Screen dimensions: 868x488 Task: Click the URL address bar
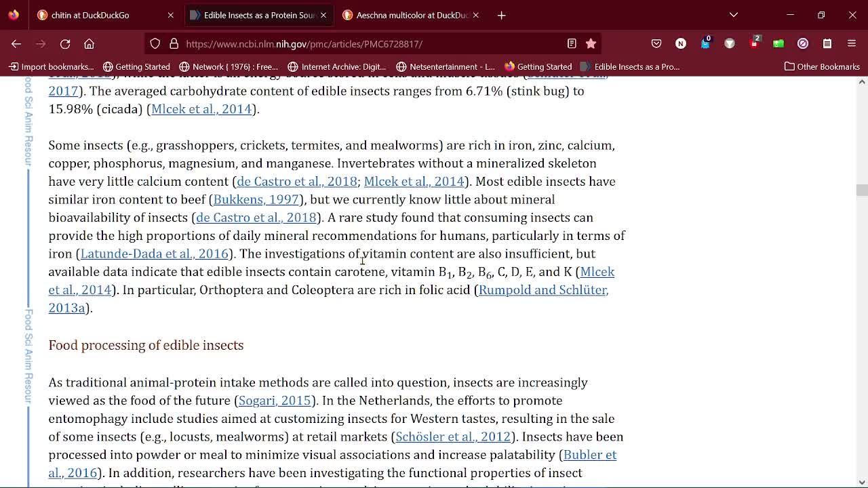point(373,43)
